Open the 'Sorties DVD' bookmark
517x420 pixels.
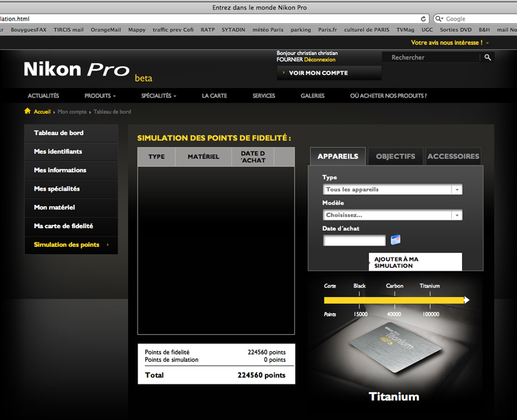[x=456, y=30]
